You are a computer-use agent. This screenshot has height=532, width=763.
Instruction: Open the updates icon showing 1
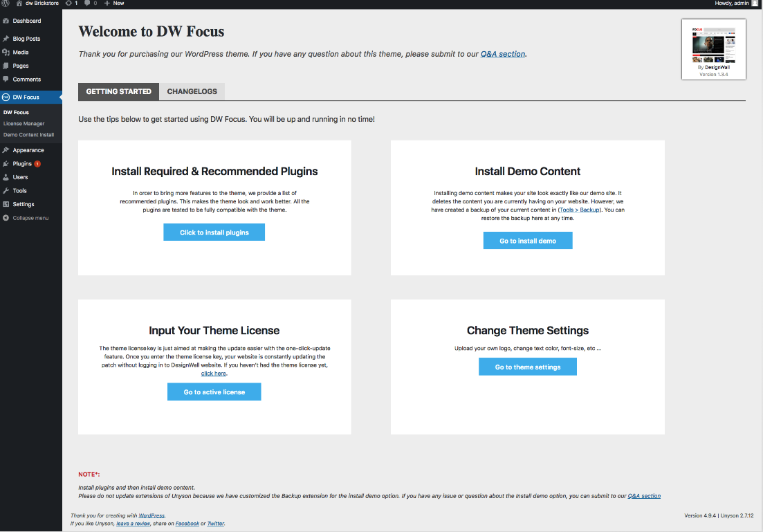pyautogui.click(x=68, y=3)
